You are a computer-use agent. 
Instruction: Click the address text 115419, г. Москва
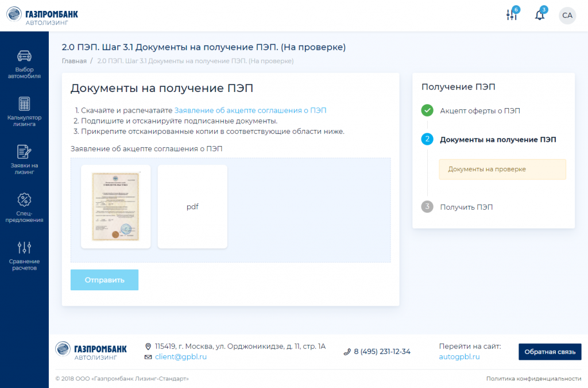pyautogui.click(x=241, y=347)
